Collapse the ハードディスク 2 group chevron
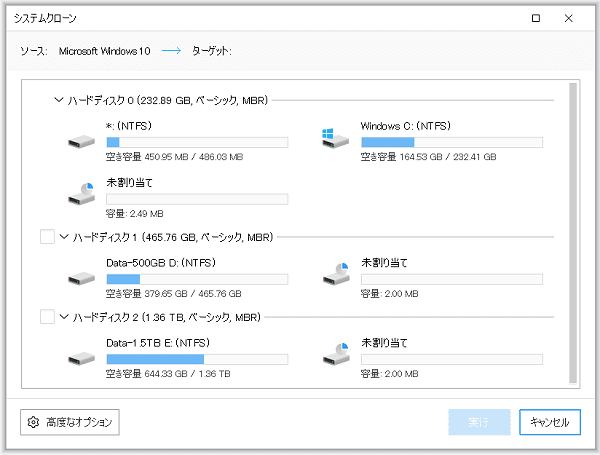The width and height of the screenshot is (600, 455). point(65,317)
